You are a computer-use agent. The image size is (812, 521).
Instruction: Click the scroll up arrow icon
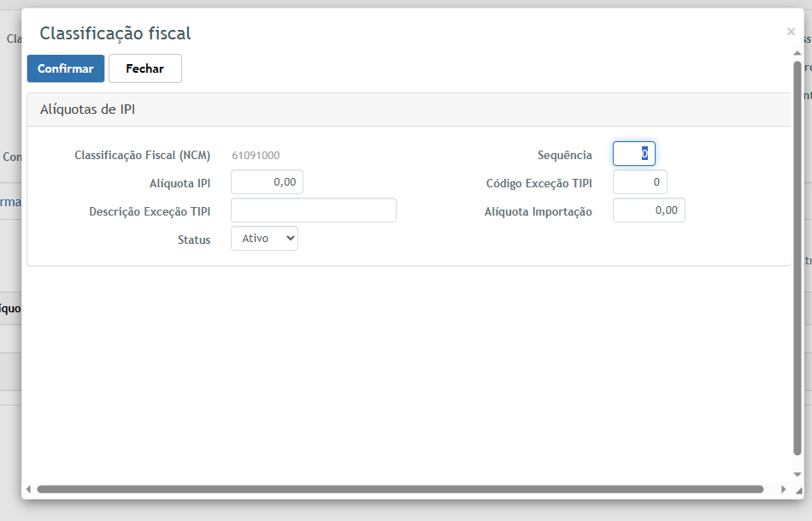[797, 53]
